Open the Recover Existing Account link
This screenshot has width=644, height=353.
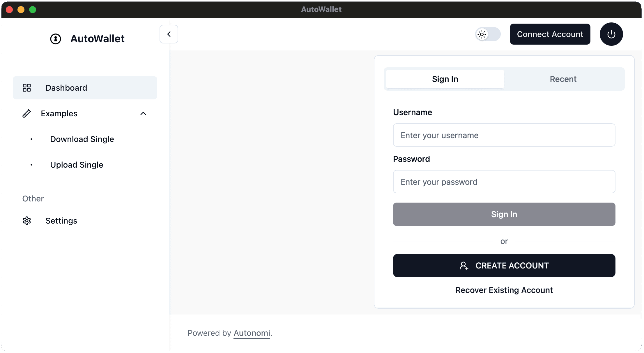[504, 290]
